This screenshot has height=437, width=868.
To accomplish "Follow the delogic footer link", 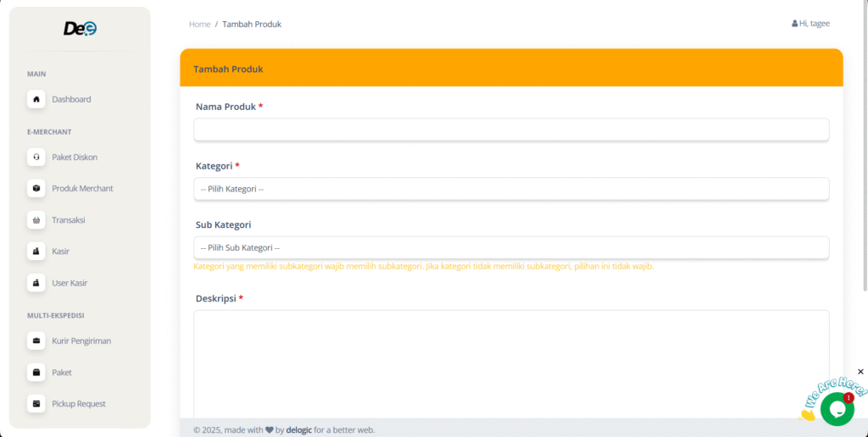I will tap(298, 429).
